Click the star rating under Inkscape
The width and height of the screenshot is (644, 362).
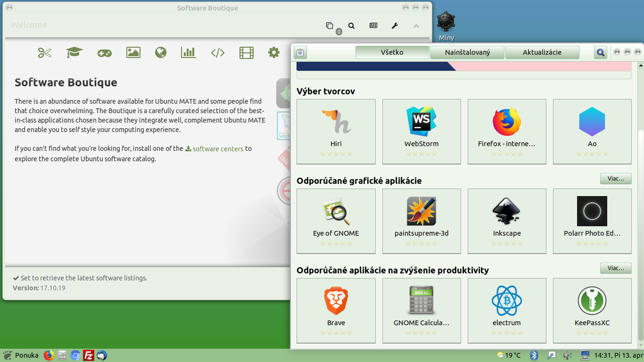click(x=507, y=243)
